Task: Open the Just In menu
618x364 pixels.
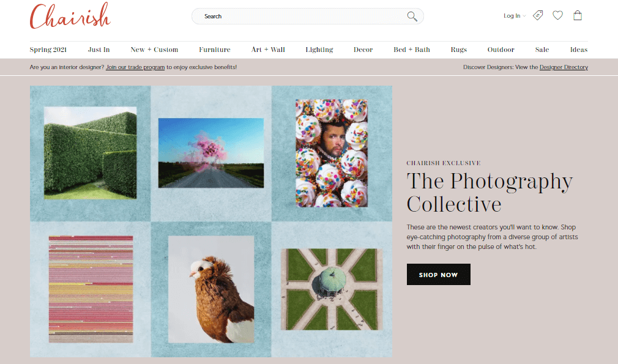Action: (x=99, y=50)
